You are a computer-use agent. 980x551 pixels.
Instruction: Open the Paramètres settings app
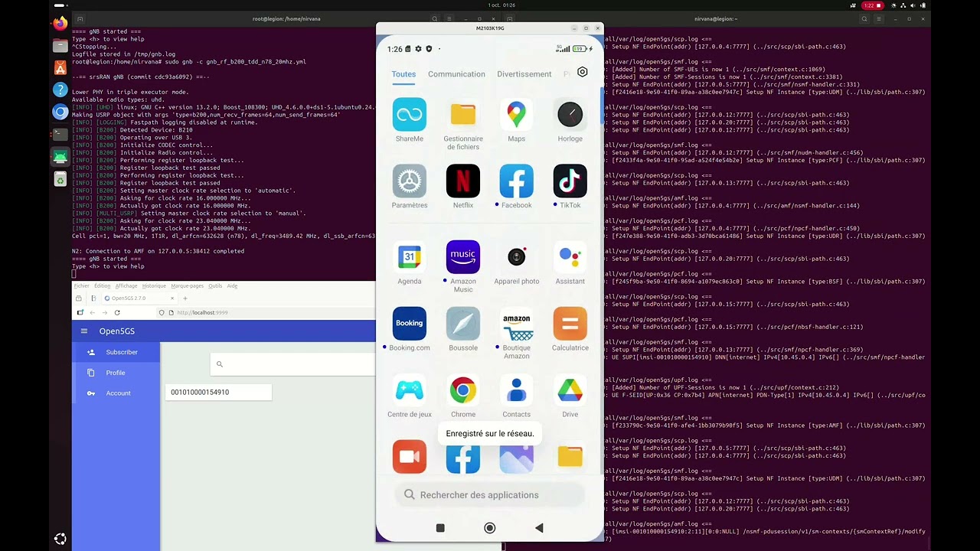(410, 181)
